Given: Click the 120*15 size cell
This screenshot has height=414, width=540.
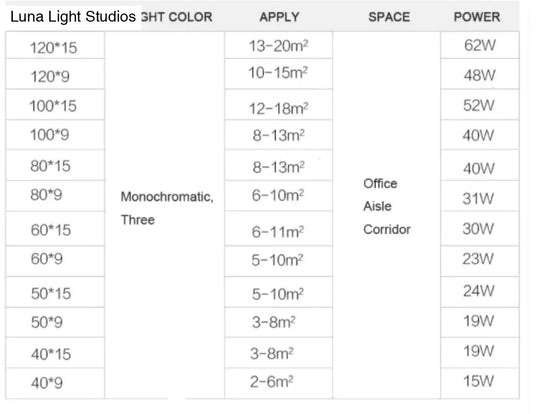Looking at the screenshot, I should 55,45.
